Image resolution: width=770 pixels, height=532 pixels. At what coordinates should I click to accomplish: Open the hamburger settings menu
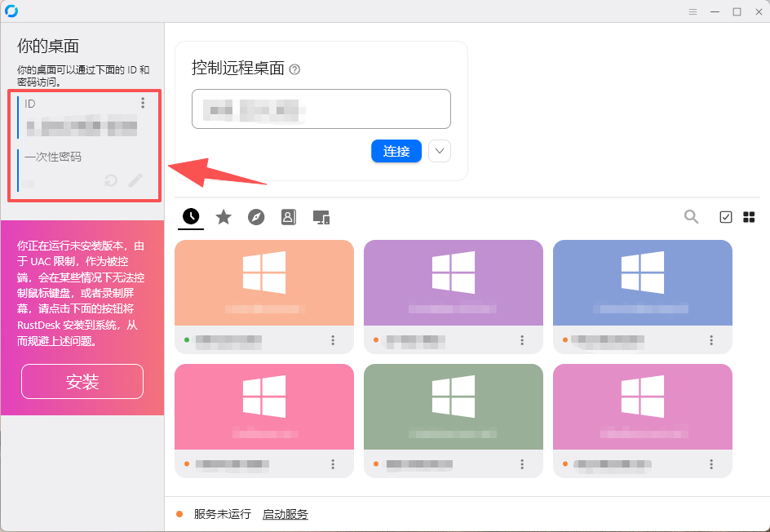click(x=693, y=11)
